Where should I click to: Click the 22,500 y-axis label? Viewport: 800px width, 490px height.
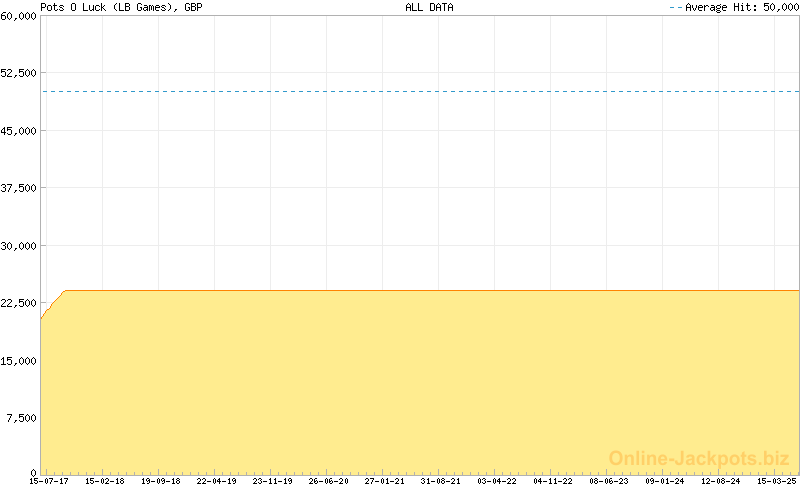(x=19, y=303)
